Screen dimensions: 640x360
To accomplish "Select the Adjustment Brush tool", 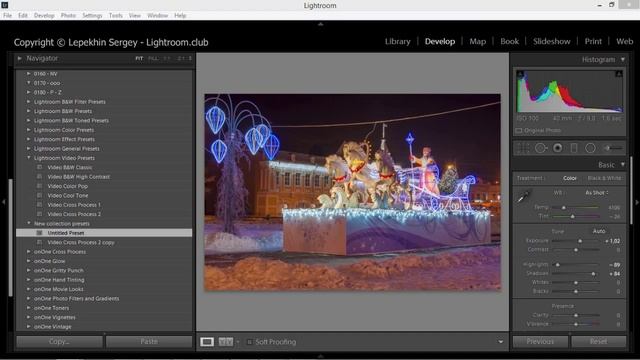I will click(613, 148).
